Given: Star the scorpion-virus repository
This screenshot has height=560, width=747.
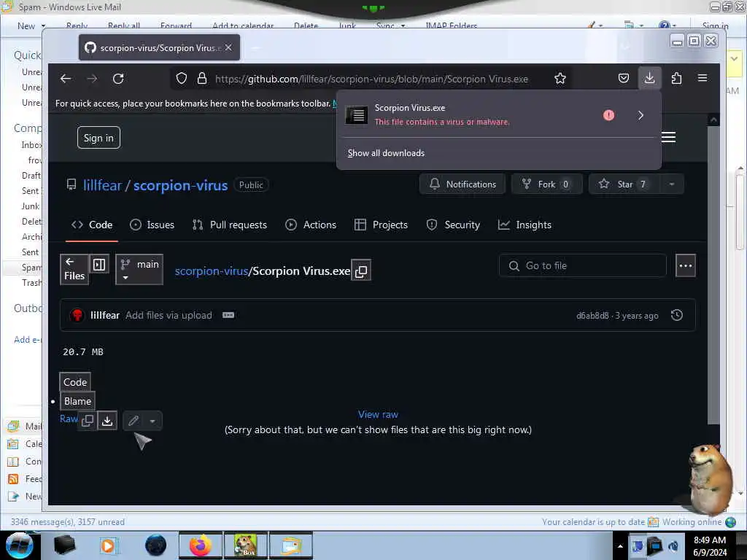Looking at the screenshot, I should (x=624, y=184).
